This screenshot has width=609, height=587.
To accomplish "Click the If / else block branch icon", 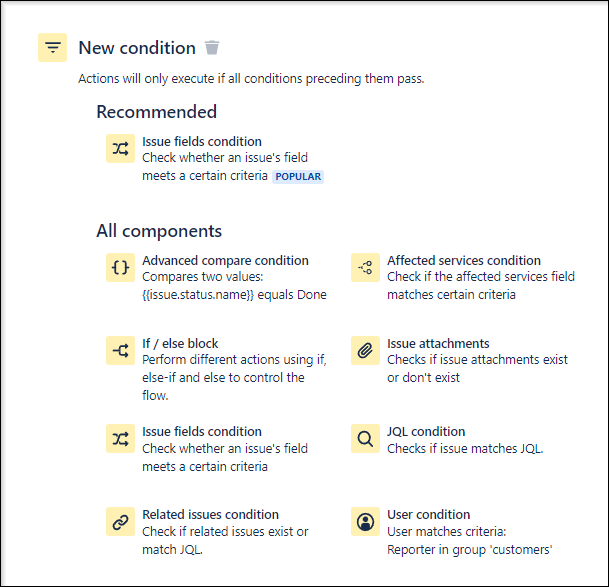I will pos(120,350).
